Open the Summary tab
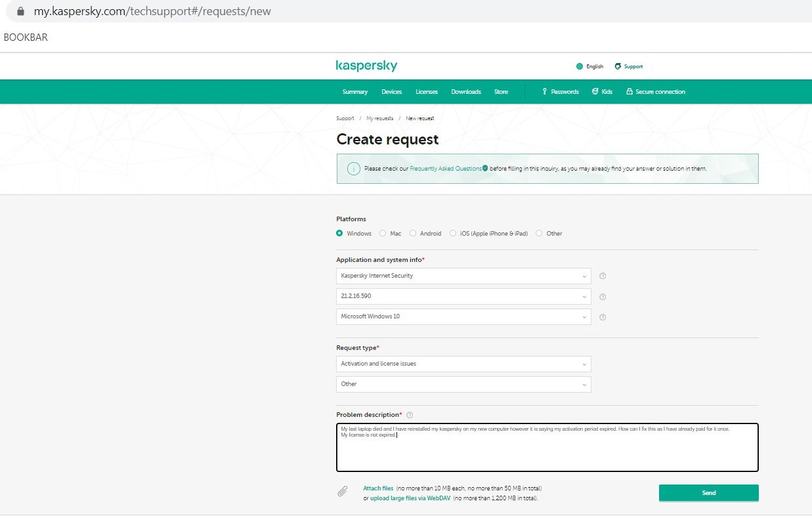Screen dimensions: 812x518 (355, 92)
